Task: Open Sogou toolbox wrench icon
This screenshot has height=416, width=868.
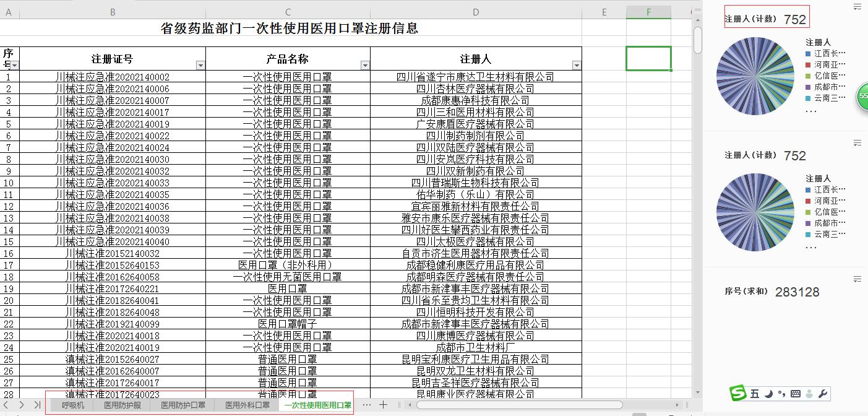Action: (822, 393)
